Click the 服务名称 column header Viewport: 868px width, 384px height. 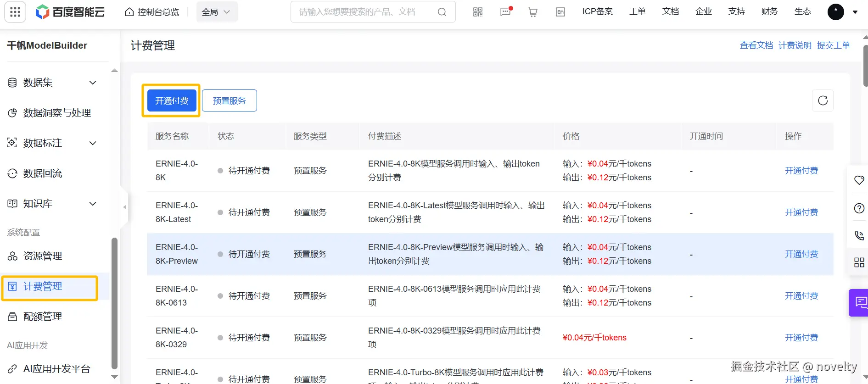tap(172, 136)
